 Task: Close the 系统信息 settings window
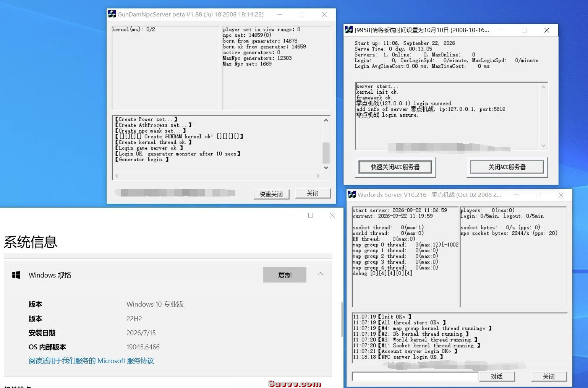point(332,215)
